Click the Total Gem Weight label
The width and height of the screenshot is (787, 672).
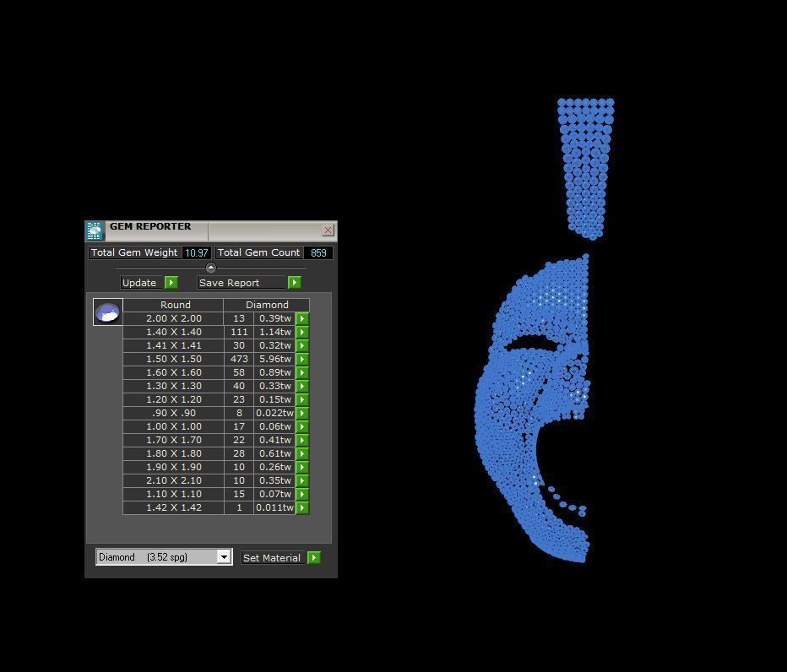(134, 252)
